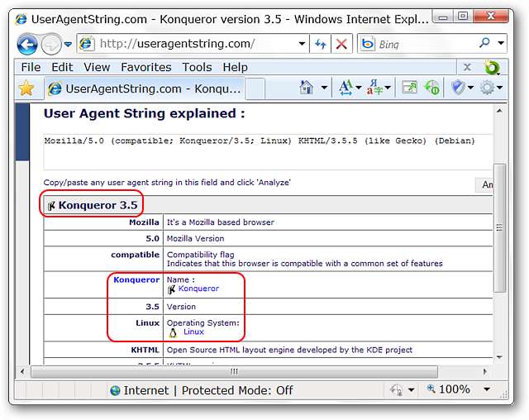Click the Home page icon
The width and height of the screenshot is (529, 420).
307,87
